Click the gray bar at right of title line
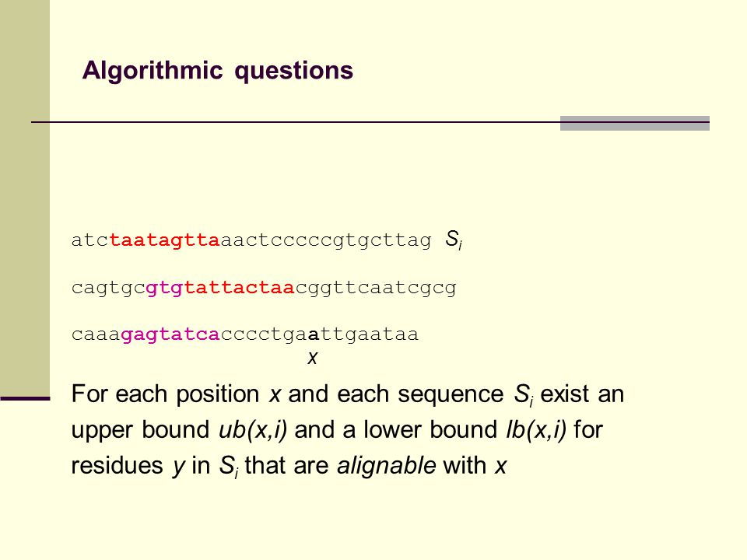The width and height of the screenshot is (747, 560). click(635, 123)
